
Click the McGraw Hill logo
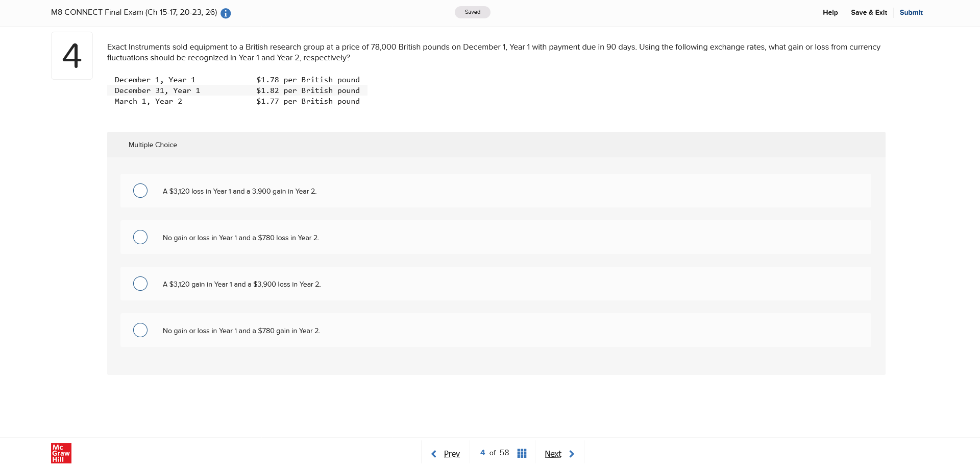click(61, 453)
